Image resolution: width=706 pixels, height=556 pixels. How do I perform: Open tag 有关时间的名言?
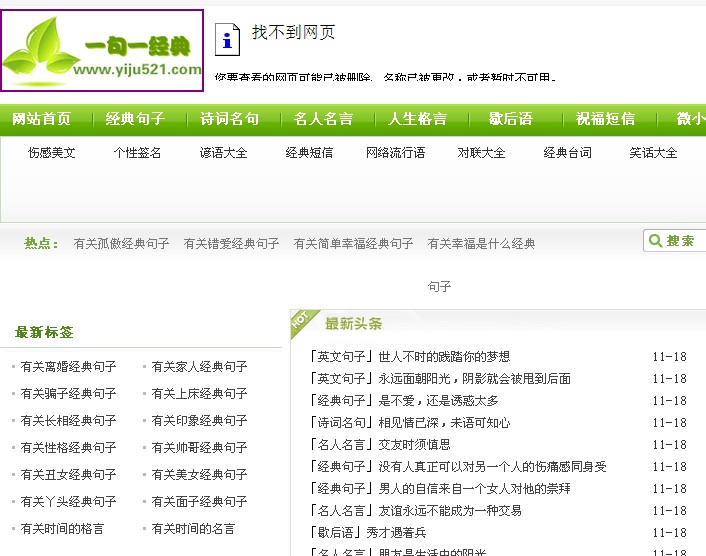point(193,529)
